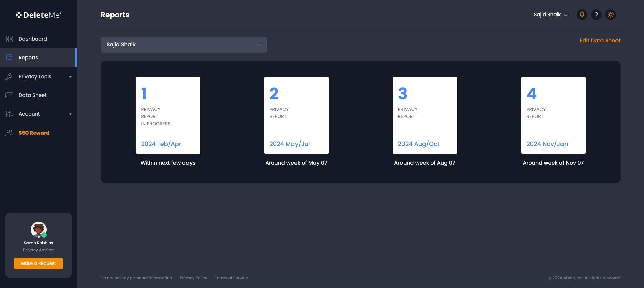Toggle light mode with the sun icon

click(x=610, y=15)
